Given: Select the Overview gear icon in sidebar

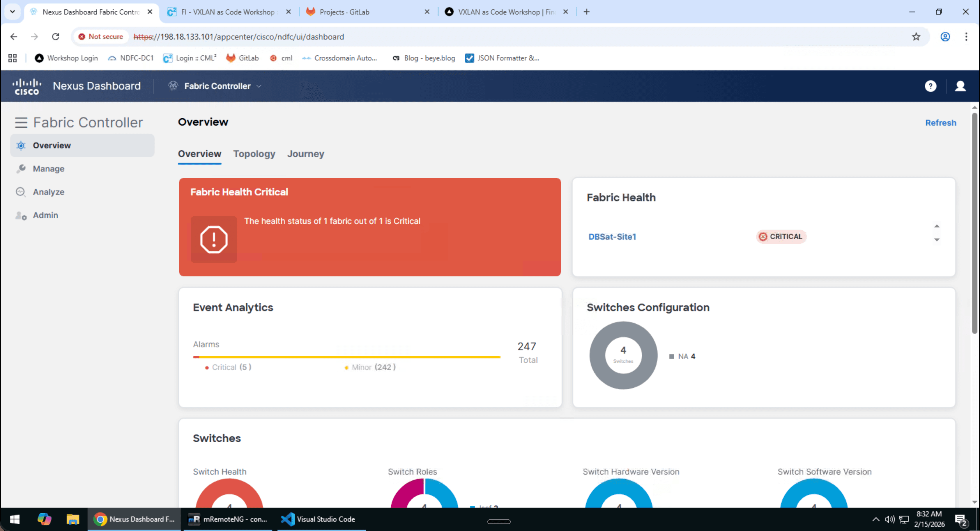Looking at the screenshot, I should point(21,145).
